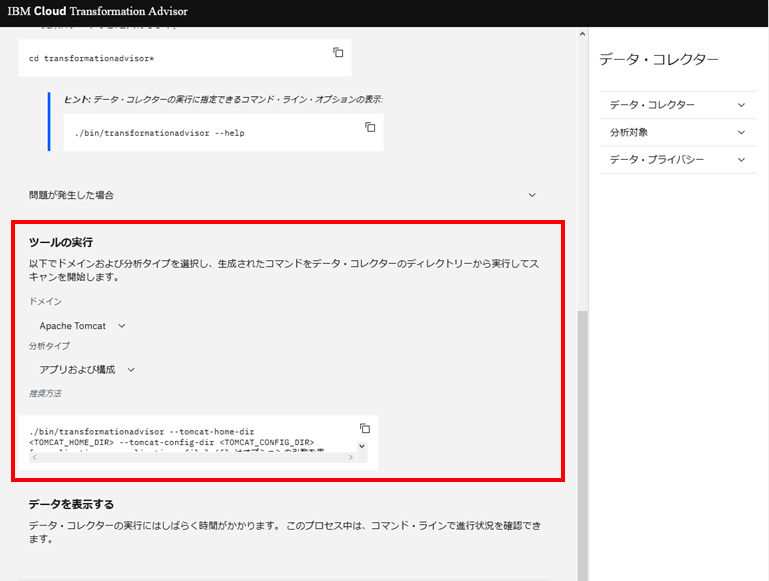Click the ./bin/transformationadvisor --help code text
769x581 pixels.
click(159, 133)
